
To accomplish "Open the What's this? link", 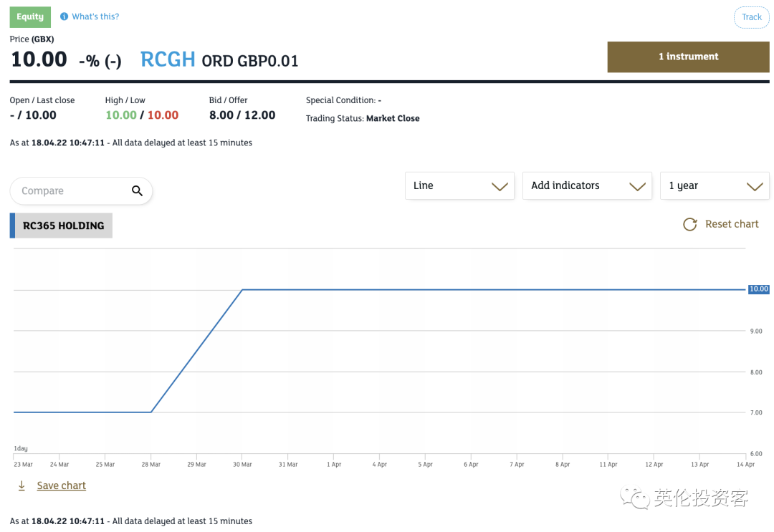I will [x=95, y=16].
